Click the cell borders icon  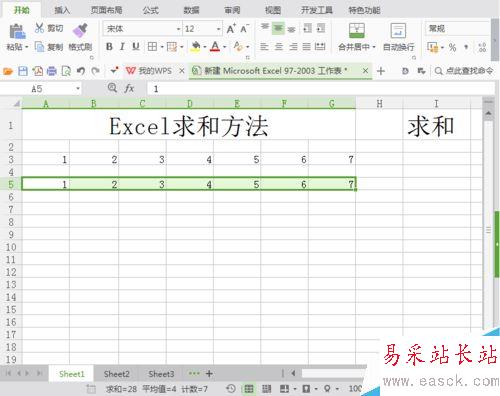(x=152, y=47)
